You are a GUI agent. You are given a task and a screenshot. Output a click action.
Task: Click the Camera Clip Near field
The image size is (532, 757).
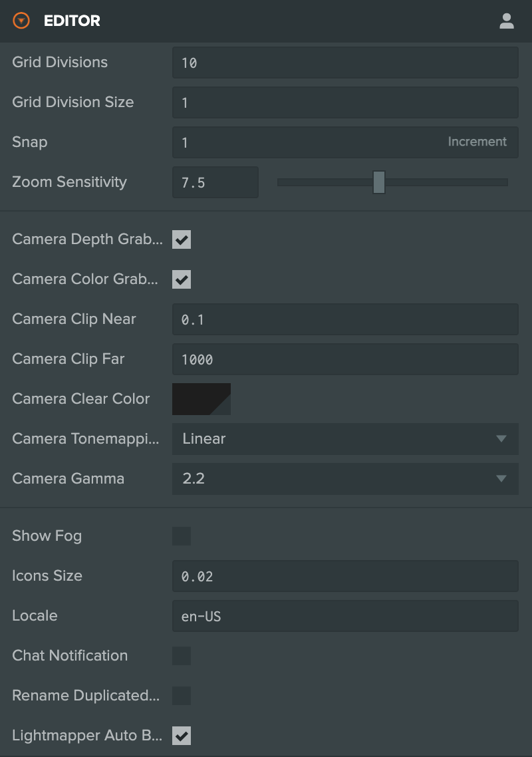pyautogui.click(x=345, y=319)
